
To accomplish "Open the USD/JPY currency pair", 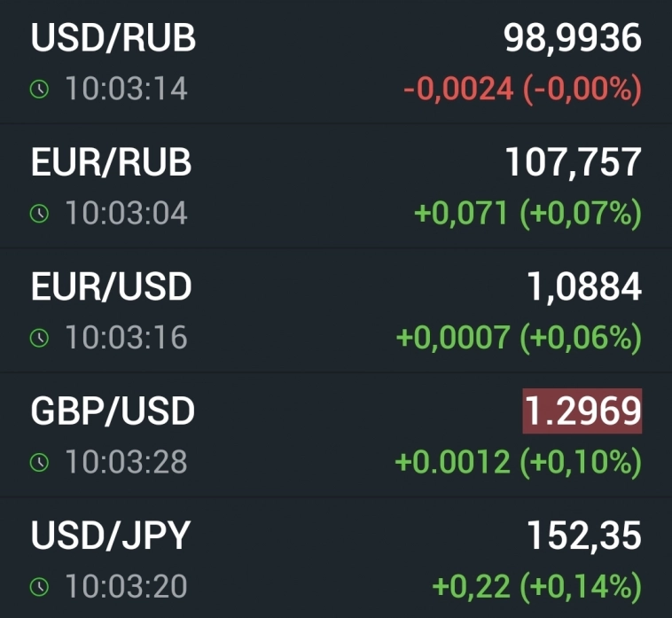I will tap(111, 535).
